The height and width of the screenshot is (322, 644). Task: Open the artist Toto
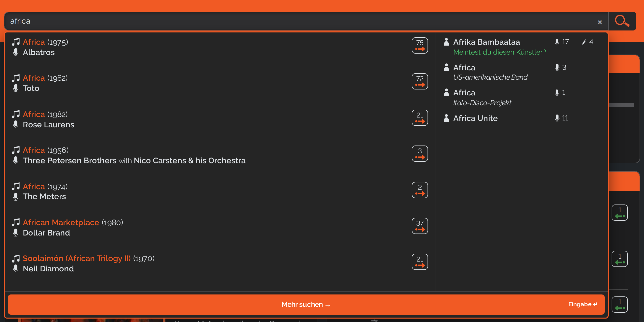tap(31, 88)
